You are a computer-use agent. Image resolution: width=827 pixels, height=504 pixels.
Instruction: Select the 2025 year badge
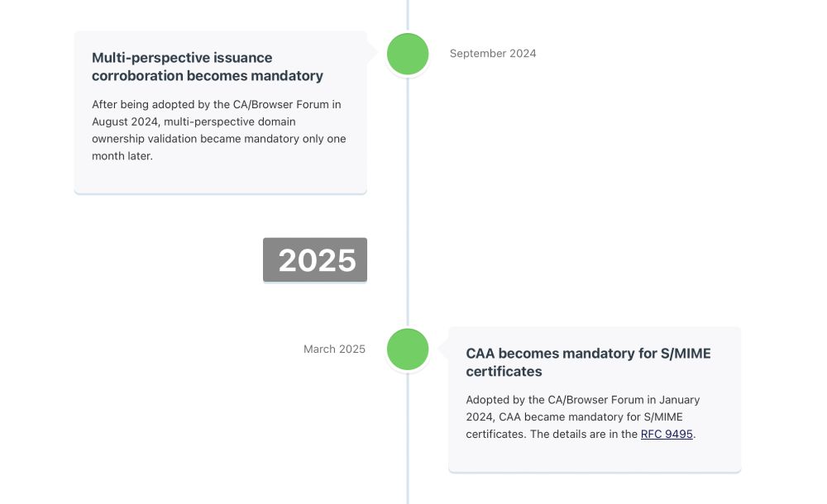pos(315,260)
